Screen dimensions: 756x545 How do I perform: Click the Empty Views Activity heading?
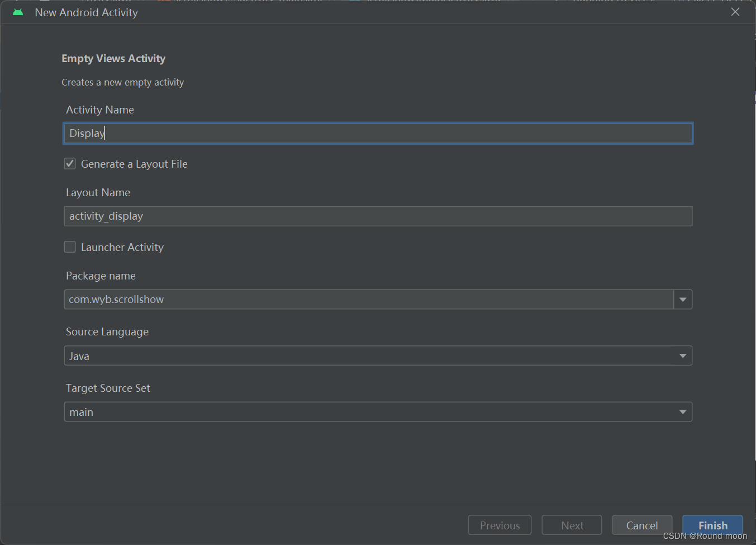point(113,58)
